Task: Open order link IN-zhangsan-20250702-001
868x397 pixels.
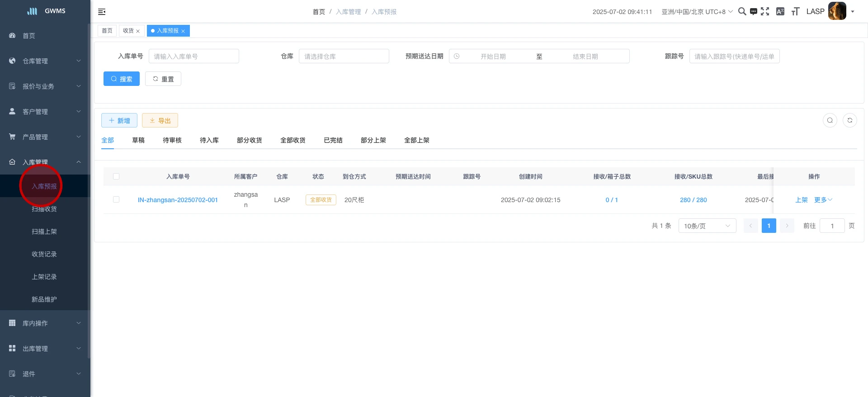Action: 178,200
